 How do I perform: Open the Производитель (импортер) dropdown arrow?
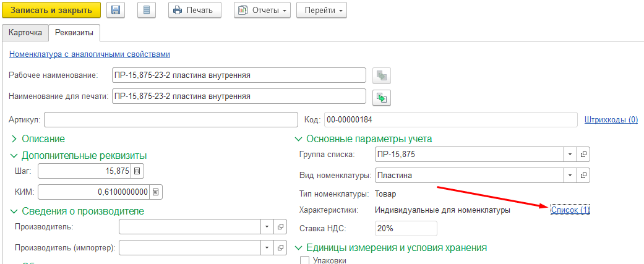coord(267,248)
